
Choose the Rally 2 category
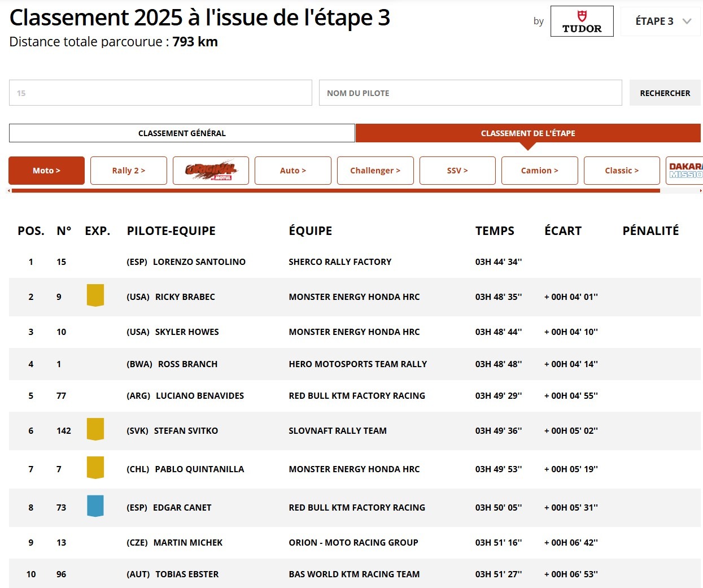[129, 171]
